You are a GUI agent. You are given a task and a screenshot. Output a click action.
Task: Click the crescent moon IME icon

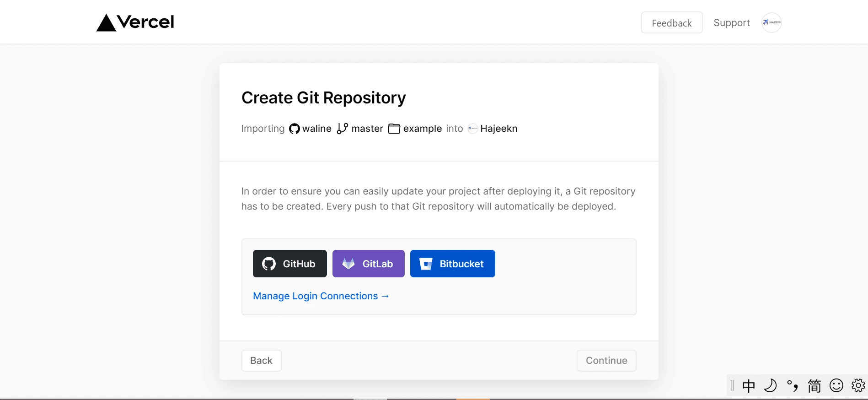click(771, 386)
